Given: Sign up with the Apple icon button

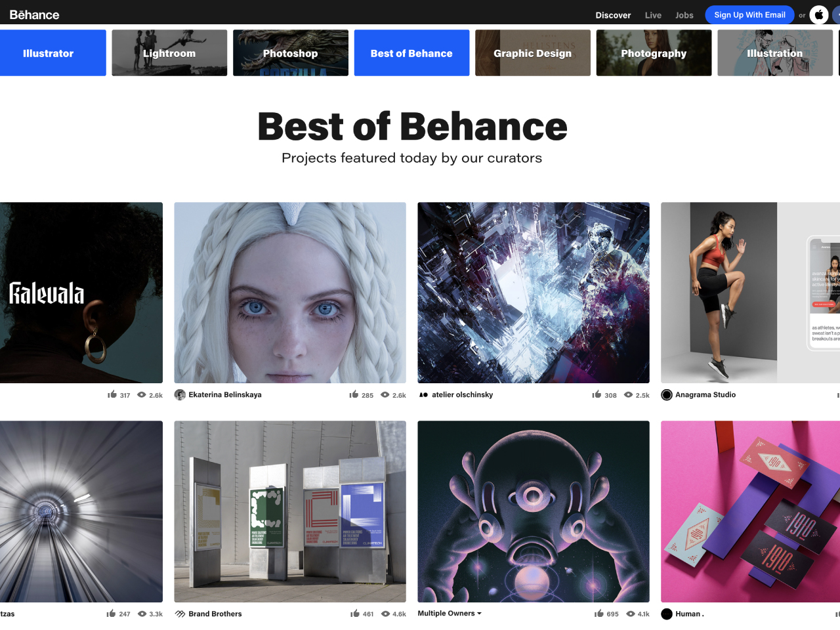Looking at the screenshot, I should pyautogui.click(x=819, y=14).
